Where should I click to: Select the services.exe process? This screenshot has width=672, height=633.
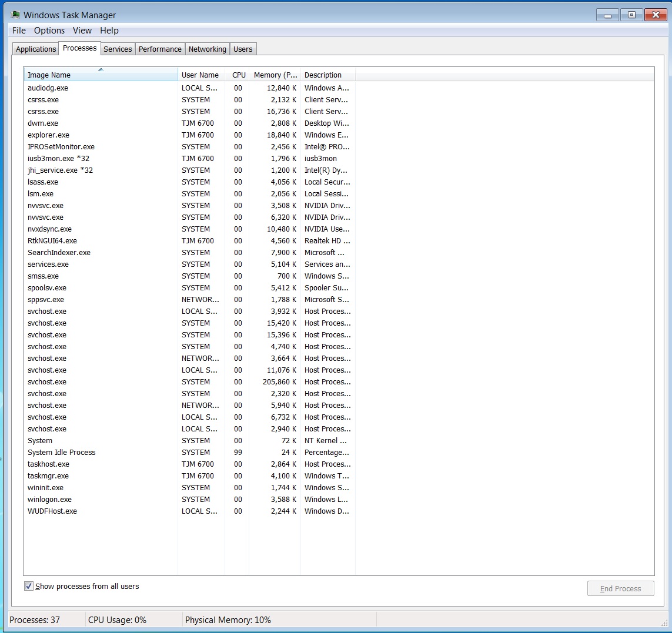coord(189,264)
